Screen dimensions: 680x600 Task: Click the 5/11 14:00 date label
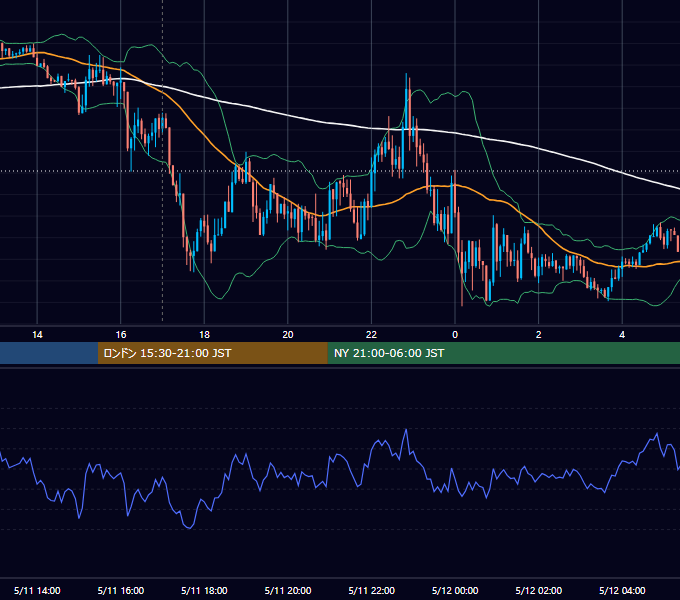point(37,590)
